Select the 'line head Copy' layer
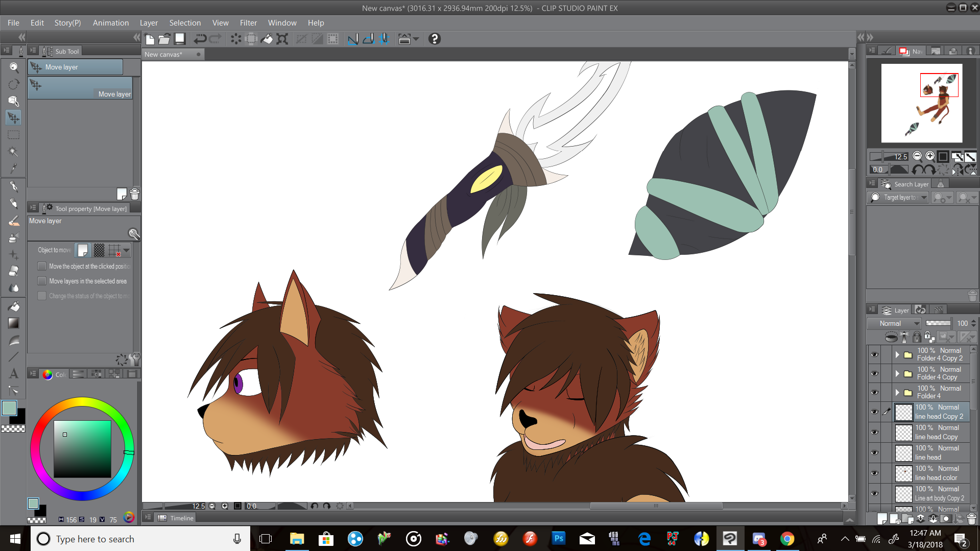This screenshot has height=551, width=980. [x=931, y=433]
